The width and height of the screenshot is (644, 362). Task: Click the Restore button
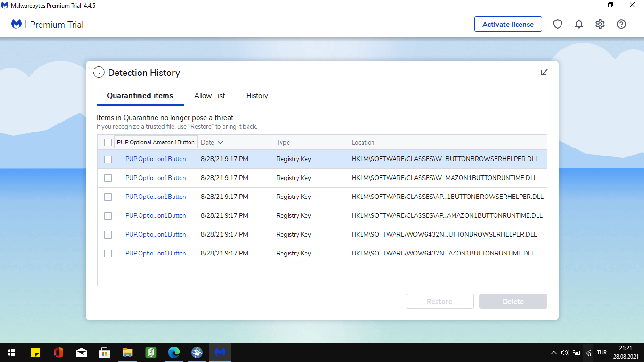pos(439,301)
